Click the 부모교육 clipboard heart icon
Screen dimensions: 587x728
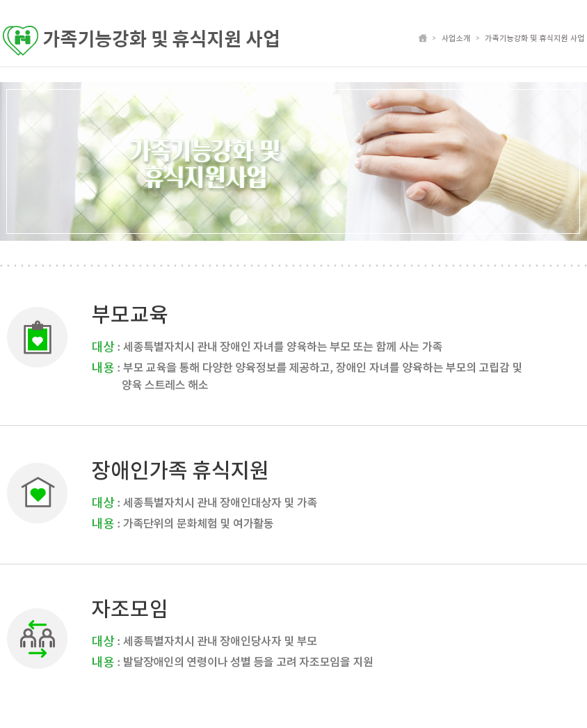(37, 337)
